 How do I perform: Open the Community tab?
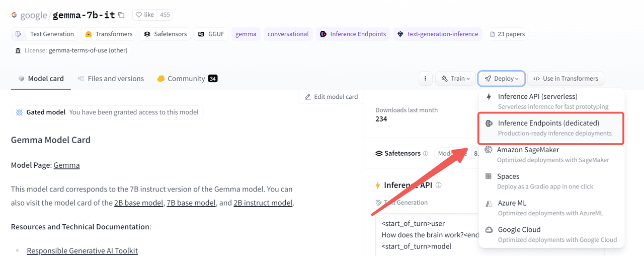click(x=186, y=79)
